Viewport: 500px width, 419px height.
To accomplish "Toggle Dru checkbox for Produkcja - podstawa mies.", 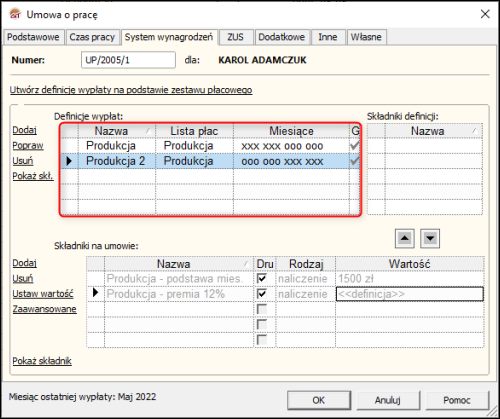I will click(x=262, y=278).
